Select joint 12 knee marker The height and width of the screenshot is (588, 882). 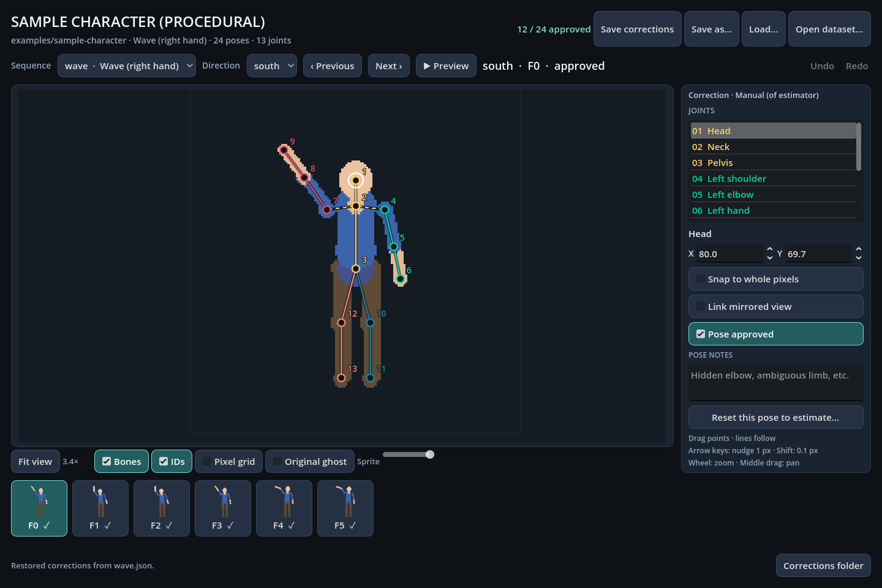pyautogui.click(x=341, y=323)
